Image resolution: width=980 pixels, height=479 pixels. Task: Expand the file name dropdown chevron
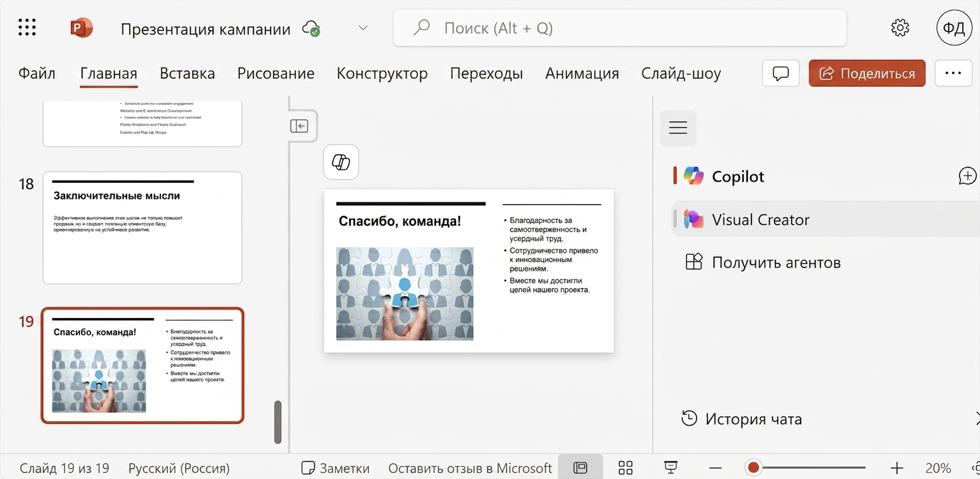tap(362, 28)
